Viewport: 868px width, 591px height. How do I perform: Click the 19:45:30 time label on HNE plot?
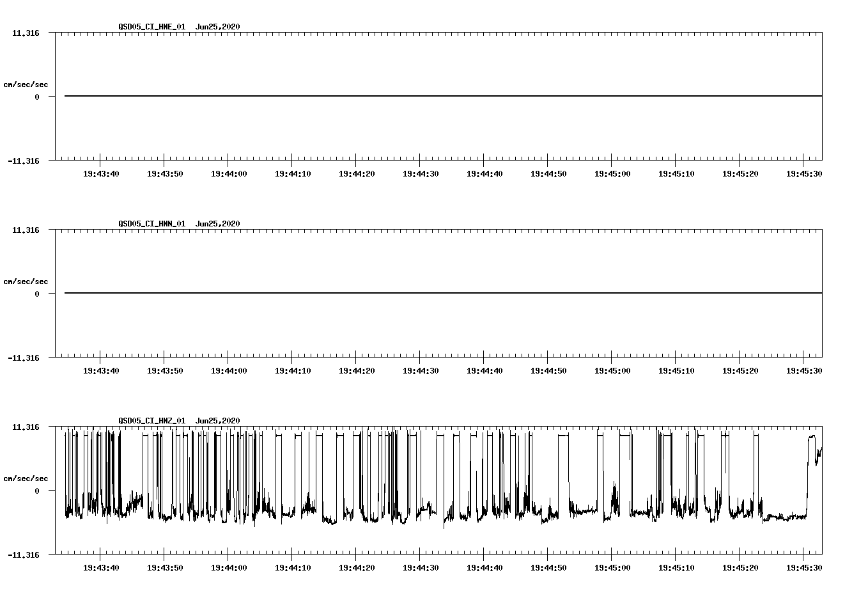(x=804, y=173)
